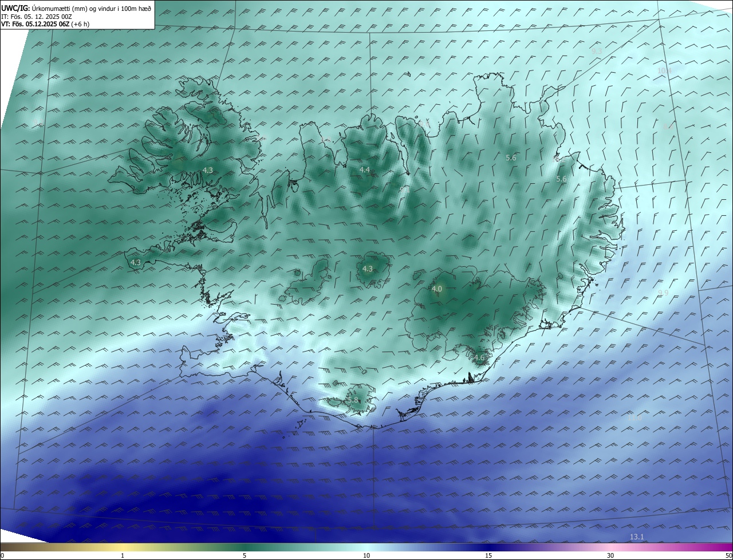Viewport: 733px width, 560px height.
Task: Click the 5.8 value label near the south coast
Action: point(353,400)
